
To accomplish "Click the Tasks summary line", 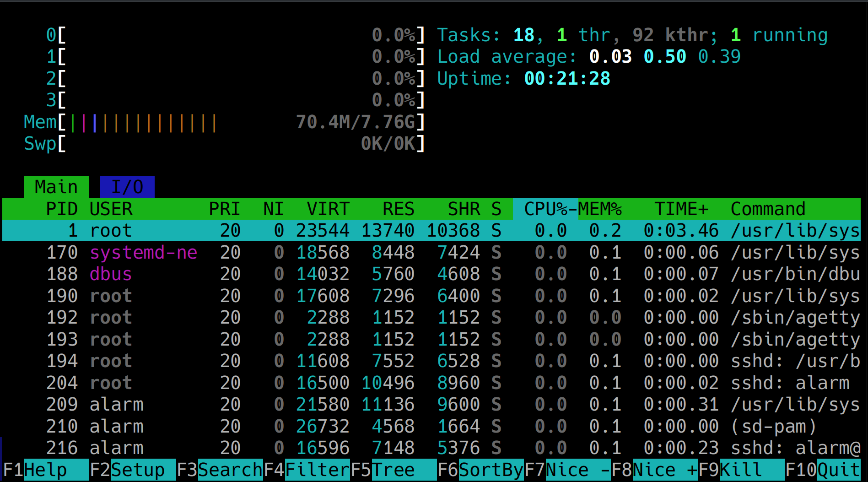I will 632,35.
